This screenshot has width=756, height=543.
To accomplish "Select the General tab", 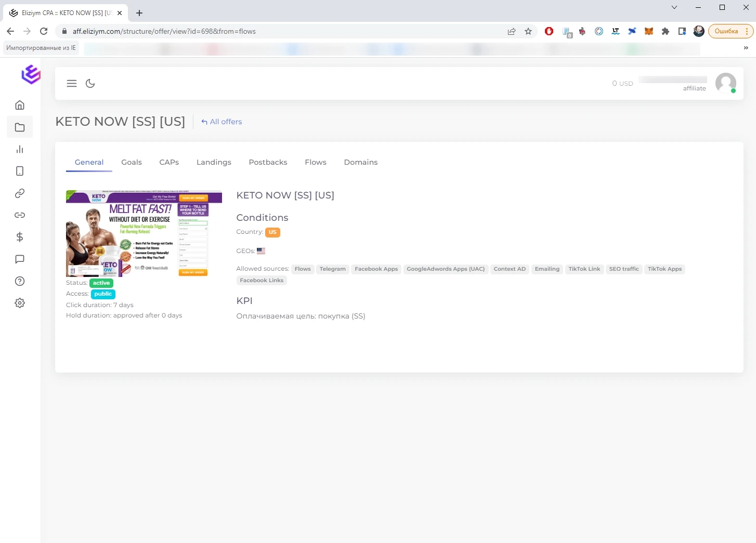I will (x=89, y=162).
